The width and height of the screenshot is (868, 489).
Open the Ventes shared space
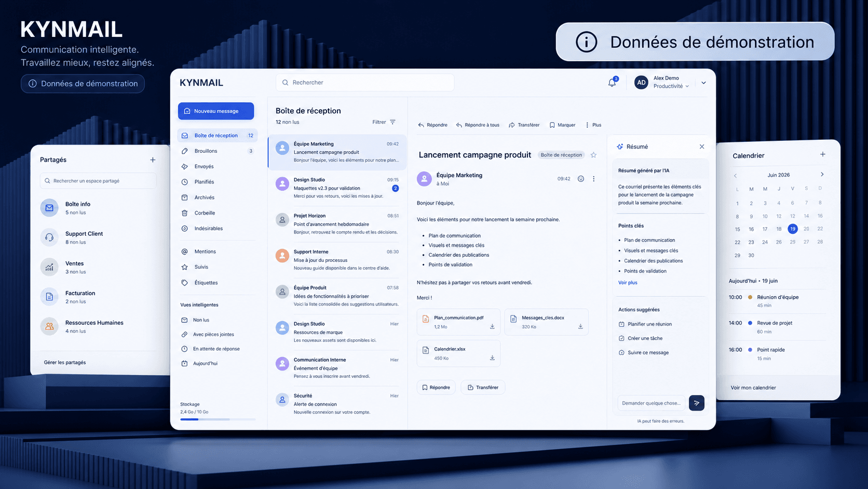pos(98,267)
